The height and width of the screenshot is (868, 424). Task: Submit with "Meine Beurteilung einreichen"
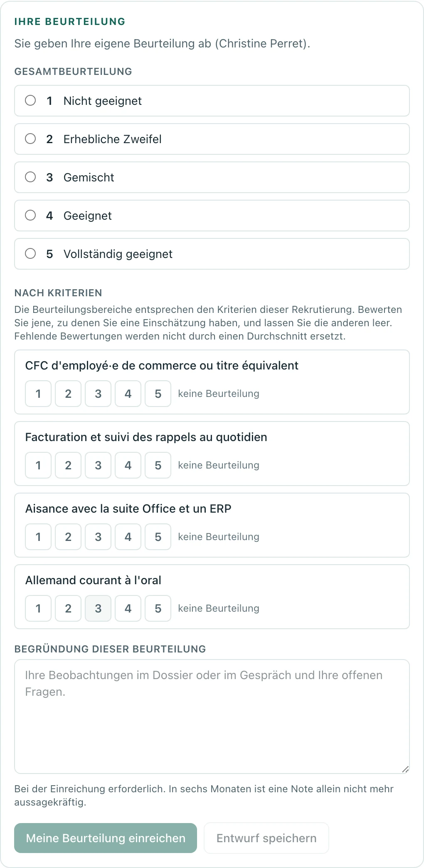(x=106, y=838)
